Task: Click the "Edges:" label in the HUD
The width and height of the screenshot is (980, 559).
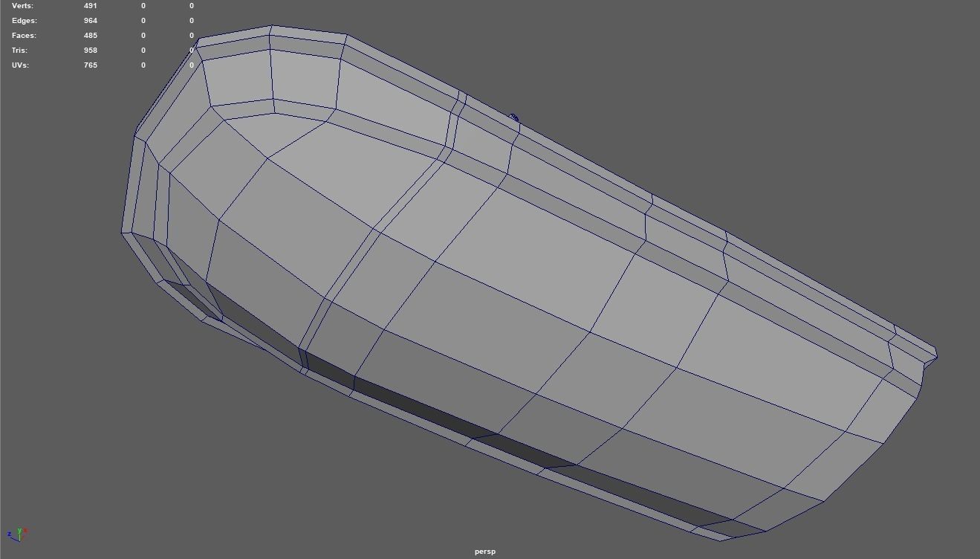Action: click(x=24, y=21)
